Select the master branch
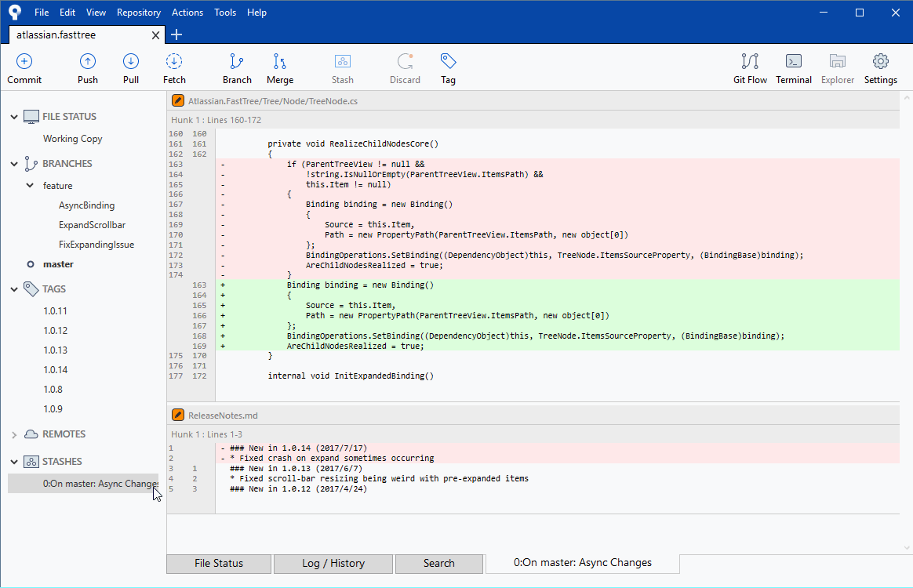The height and width of the screenshot is (588, 913). click(58, 264)
